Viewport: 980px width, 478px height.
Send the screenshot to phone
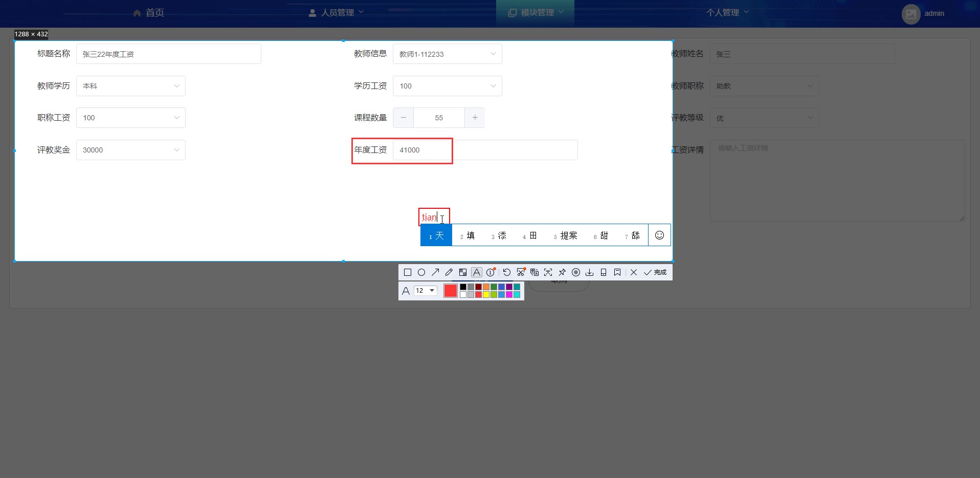[604, 272]
